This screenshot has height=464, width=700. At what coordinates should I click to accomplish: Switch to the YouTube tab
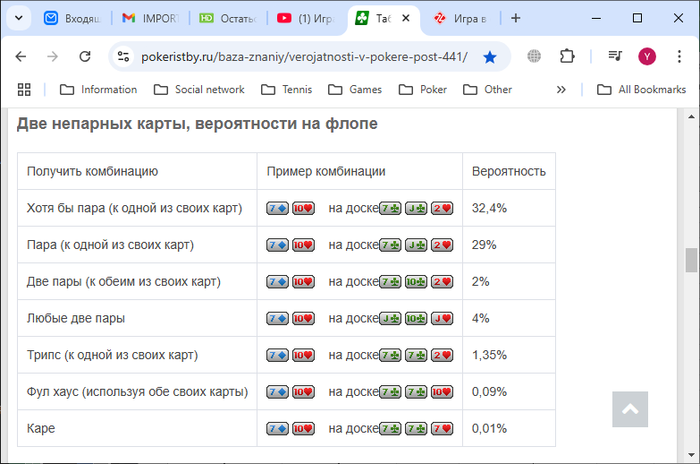[305, 18]
